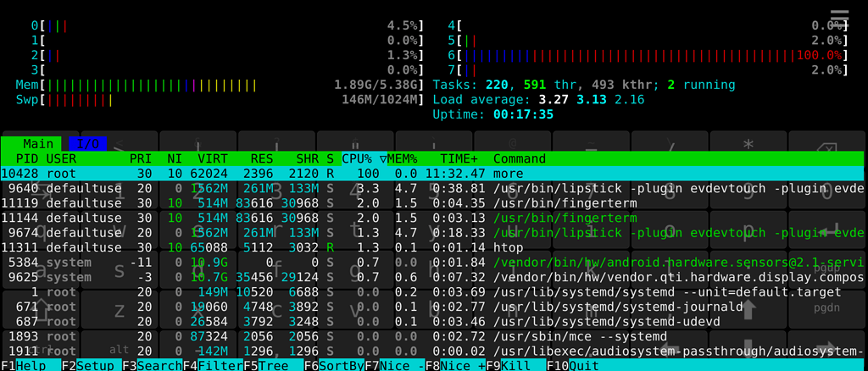
Task: Switch to the I/O tab
Action: (x=87, y=144)
